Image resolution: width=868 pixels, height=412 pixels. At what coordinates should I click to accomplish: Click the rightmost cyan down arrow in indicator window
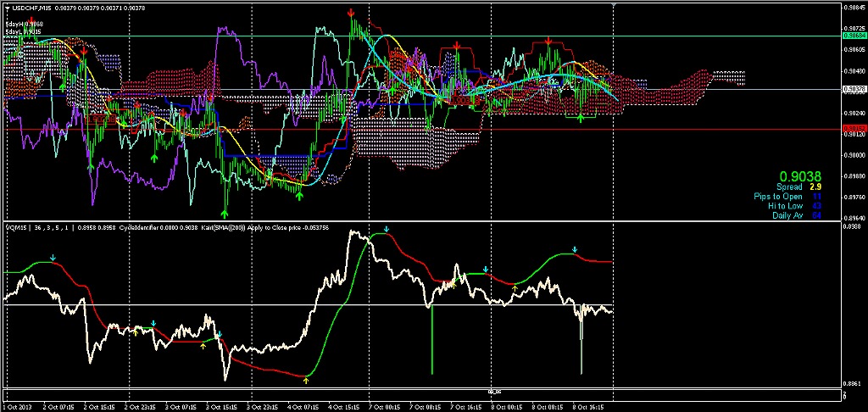point(575,249)
